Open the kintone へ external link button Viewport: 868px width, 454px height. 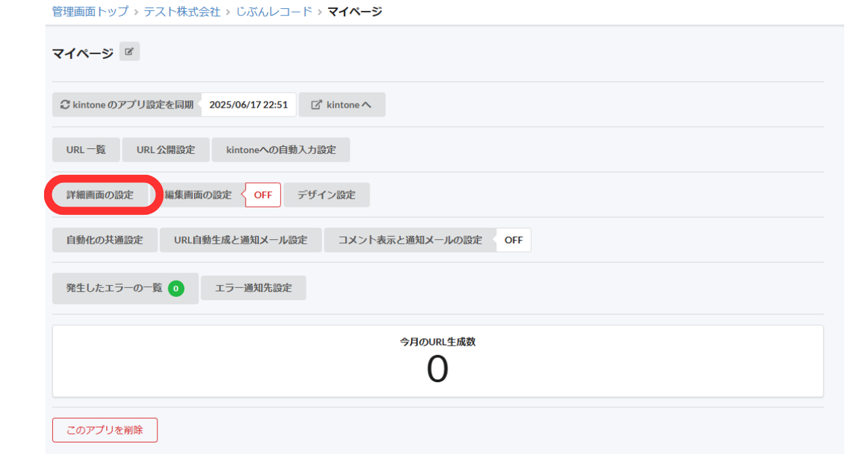(x=342, y=105)
